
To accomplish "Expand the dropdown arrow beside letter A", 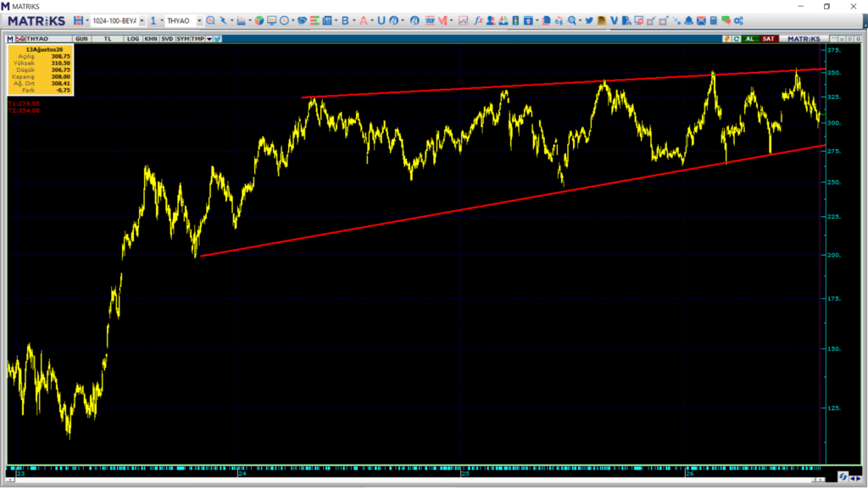I will (x=372, y=20).
